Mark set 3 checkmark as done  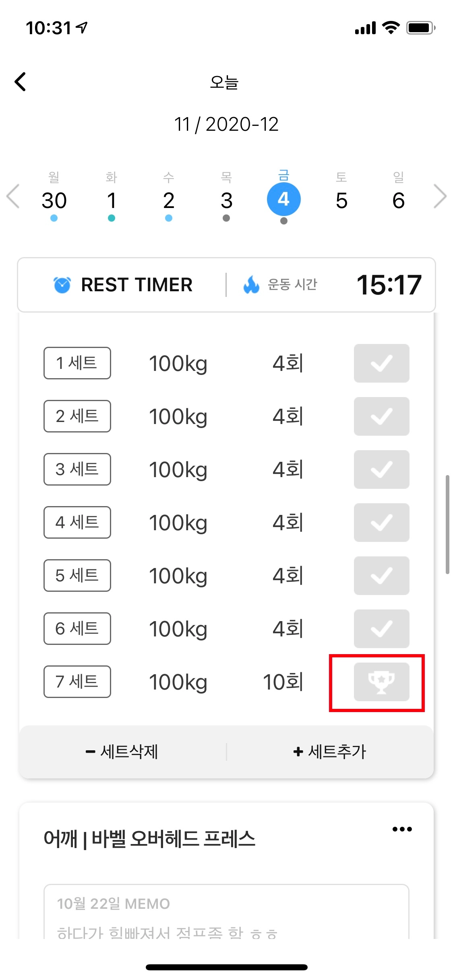(381, 469)
